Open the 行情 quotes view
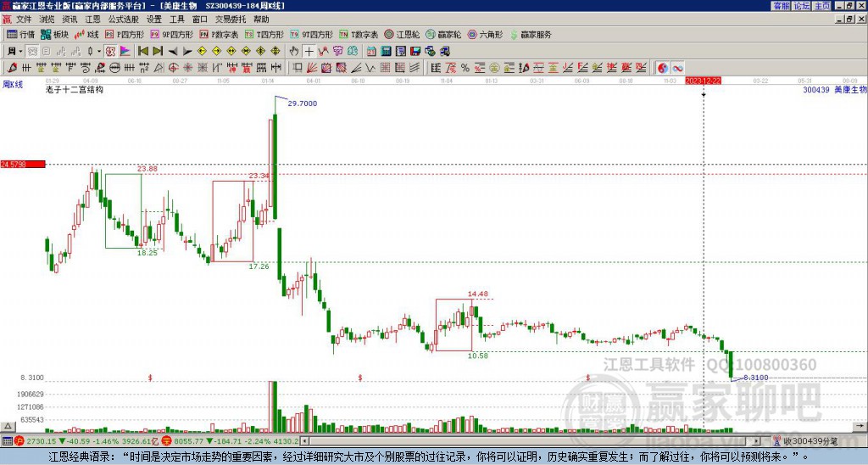The height and width of the screenshot is (465, 868). click(20, 34)
